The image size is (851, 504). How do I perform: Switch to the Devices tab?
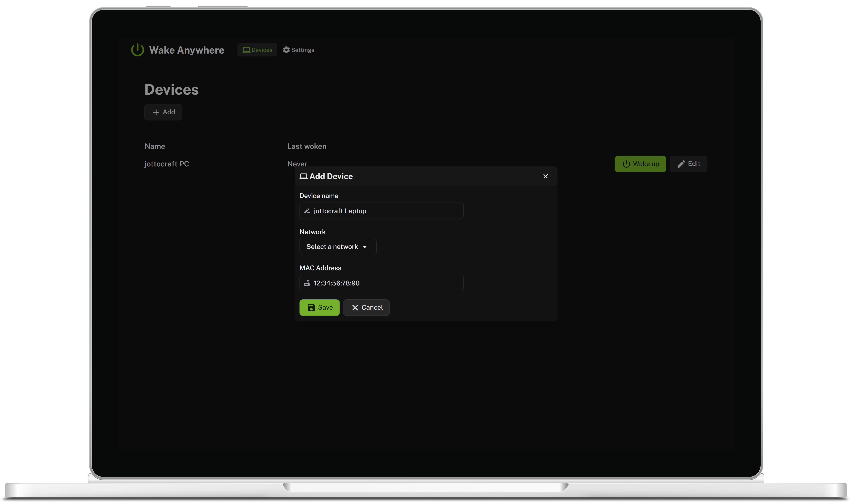257,50
